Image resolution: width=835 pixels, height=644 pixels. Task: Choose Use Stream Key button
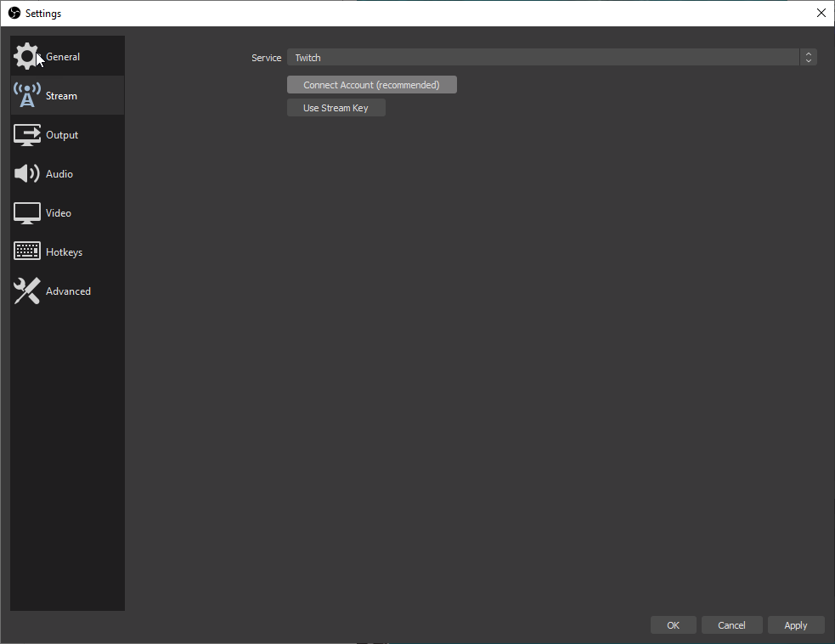pos(336,108)
